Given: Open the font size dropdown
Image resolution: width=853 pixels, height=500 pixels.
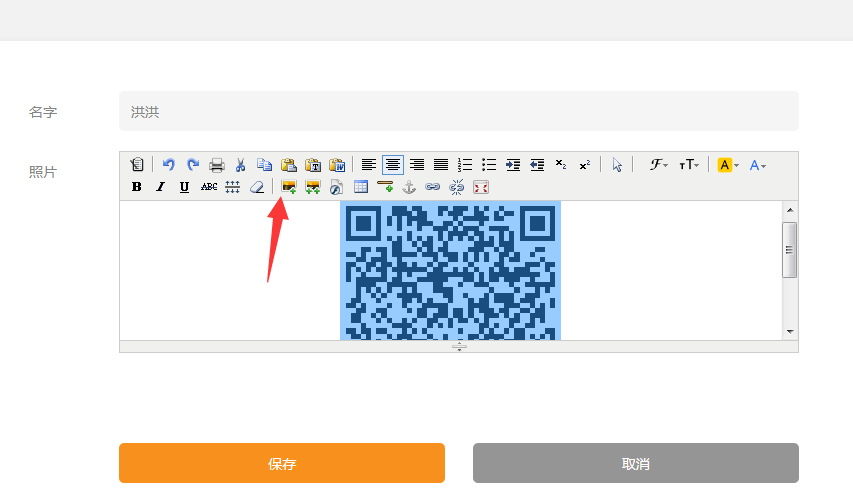Looking at the screenshot, I should pyautogui.click(x=689, y=165).
